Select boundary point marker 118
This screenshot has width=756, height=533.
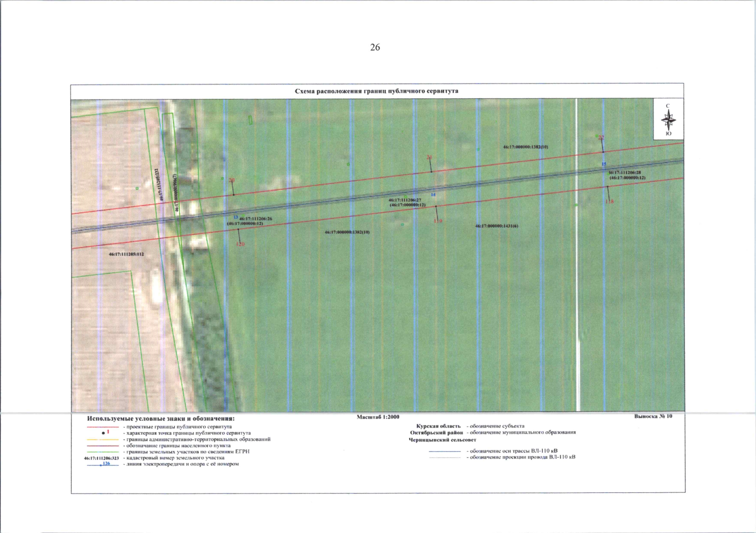[x=610, y=201]
